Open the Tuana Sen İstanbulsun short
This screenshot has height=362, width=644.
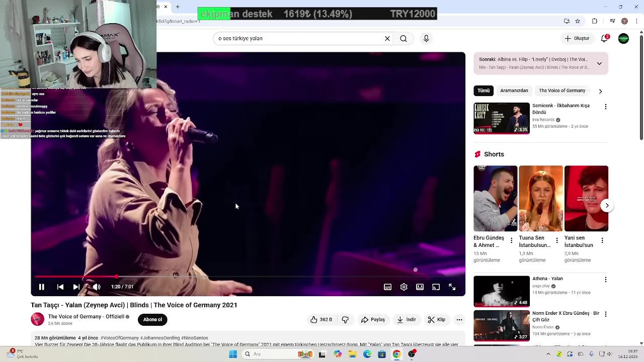click(x=540, y=198)
